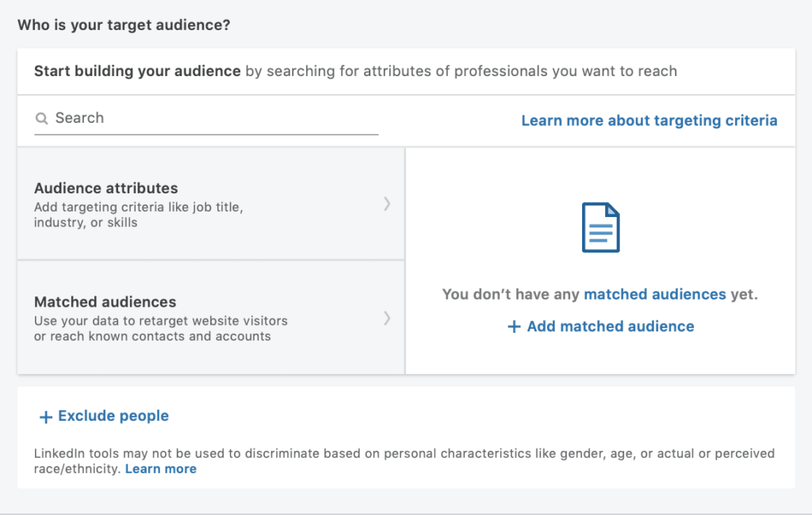Click the 'Start building your audience' text
Viewport: 812px width, 515px height.
[137, 71]
